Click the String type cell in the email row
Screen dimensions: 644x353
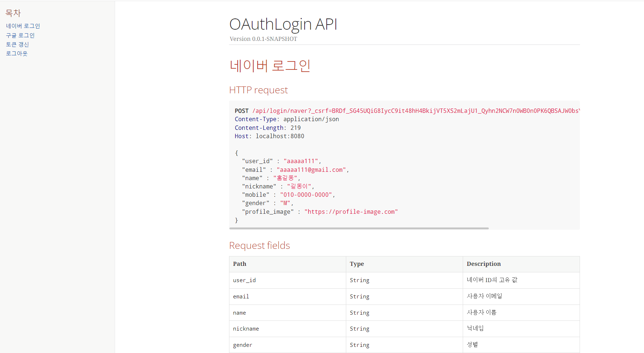pos(404,297)
